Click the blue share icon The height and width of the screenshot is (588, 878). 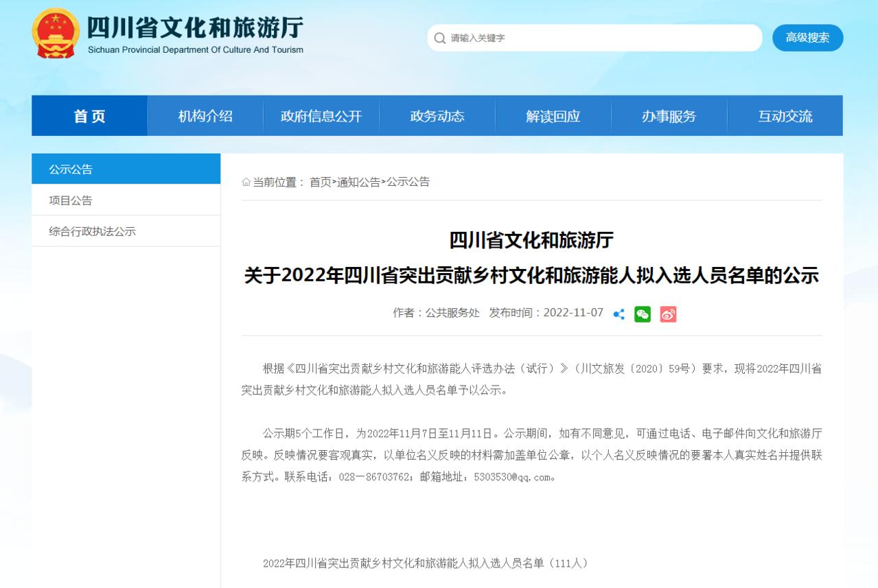(619, 314)
